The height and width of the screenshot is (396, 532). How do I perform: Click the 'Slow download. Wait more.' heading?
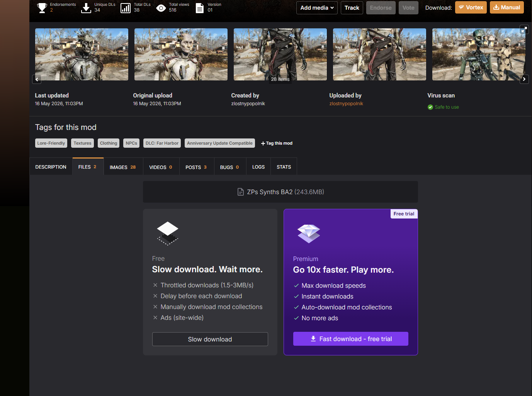(x=207, y=270)
